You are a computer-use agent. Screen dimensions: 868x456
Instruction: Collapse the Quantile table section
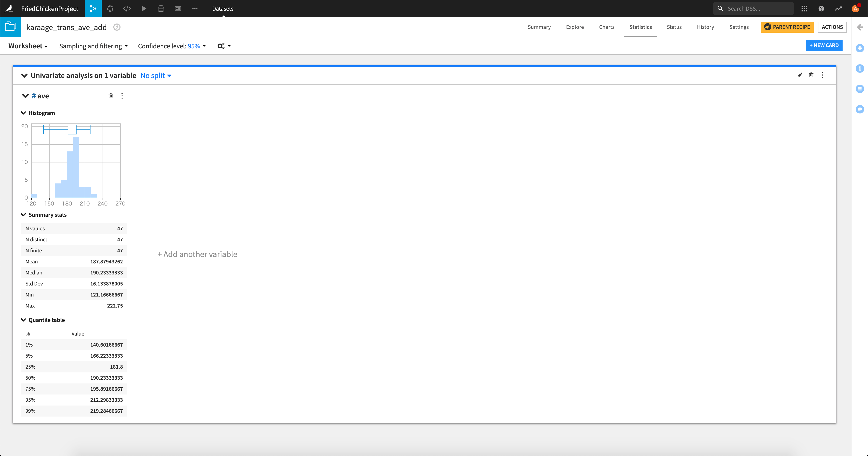tap(24, 320)
